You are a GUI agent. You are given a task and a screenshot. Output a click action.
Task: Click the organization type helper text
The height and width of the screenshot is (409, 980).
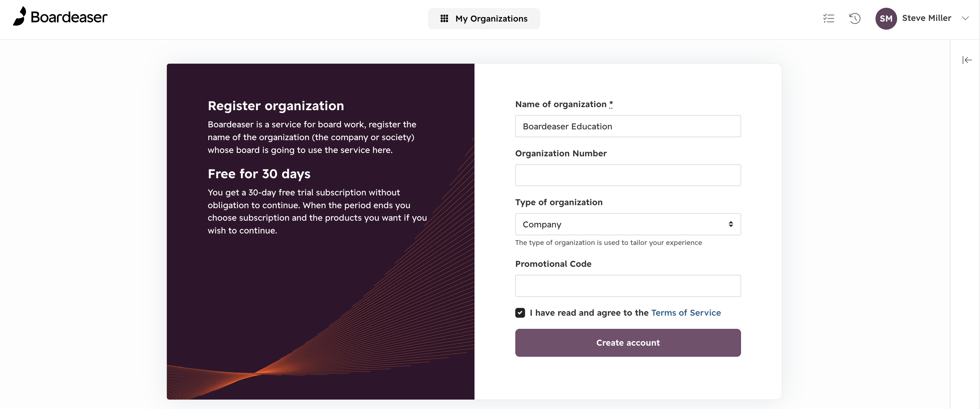608,243
